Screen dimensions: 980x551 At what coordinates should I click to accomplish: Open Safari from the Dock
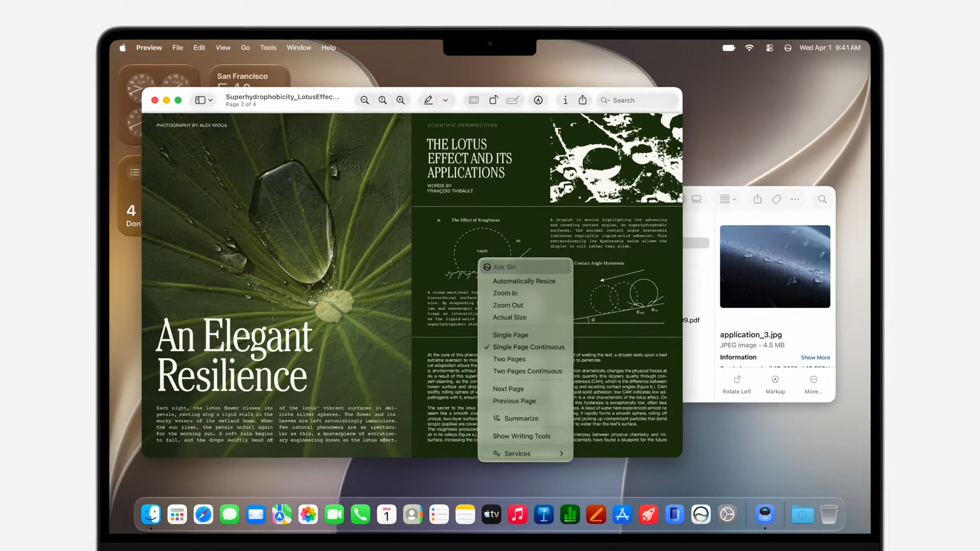click(203, 514)
